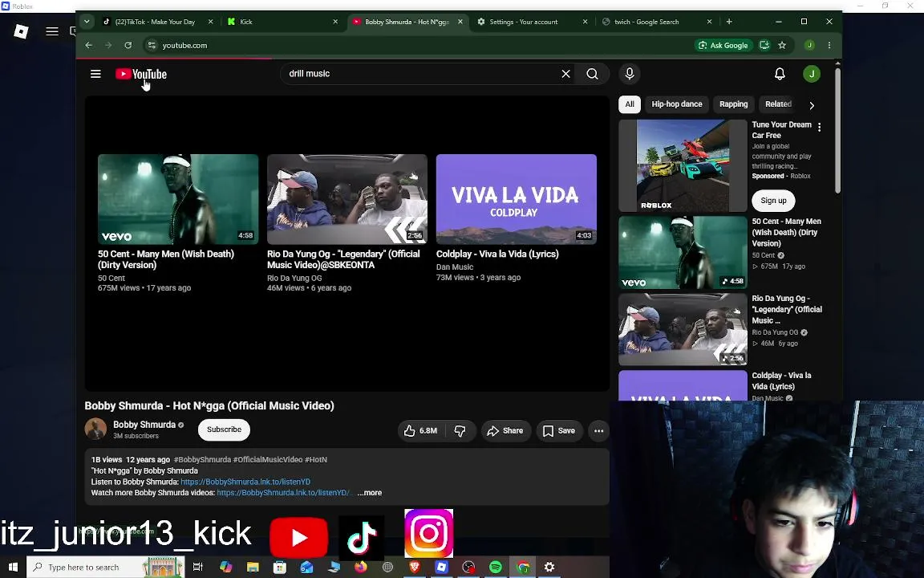The height and width of the screenshot is (578, 924).
Task: View site information icon in address bar
Action: click(x=152, y=45)
